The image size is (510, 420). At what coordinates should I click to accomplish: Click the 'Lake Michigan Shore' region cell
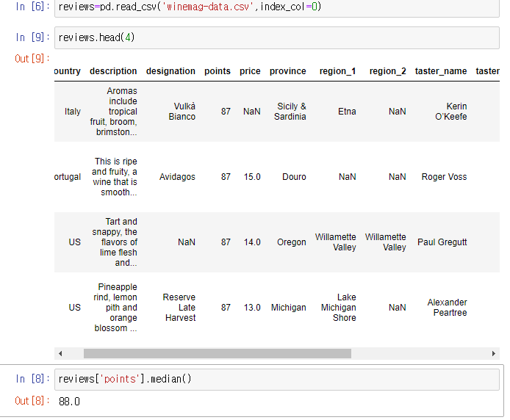coord(338,308)
